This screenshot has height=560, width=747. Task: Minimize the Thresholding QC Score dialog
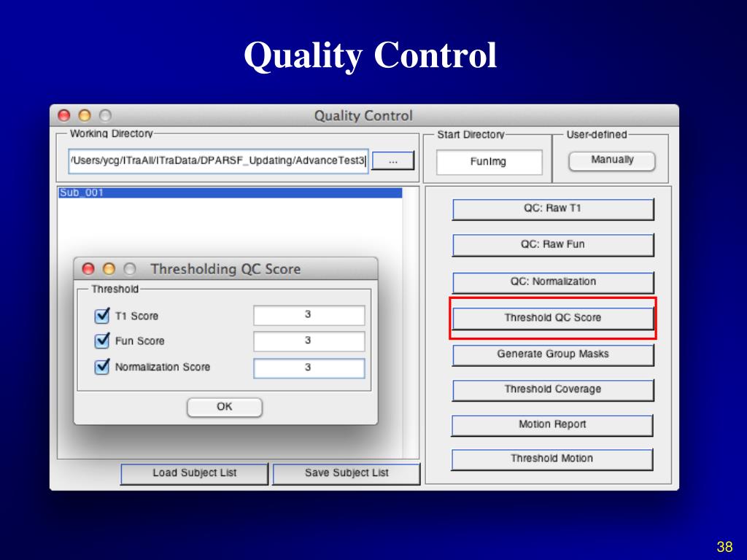[x=109, y=269]
